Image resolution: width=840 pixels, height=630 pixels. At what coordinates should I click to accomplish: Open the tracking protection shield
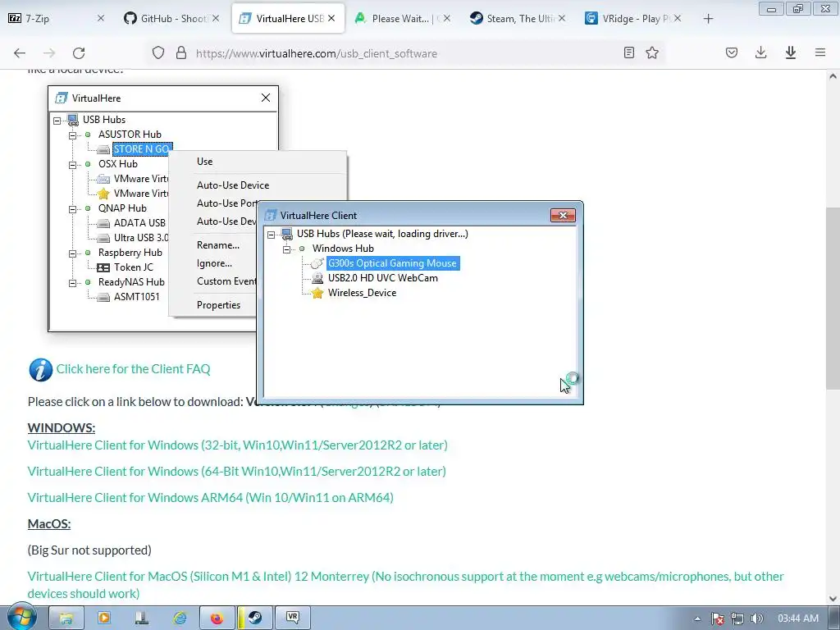158,52
